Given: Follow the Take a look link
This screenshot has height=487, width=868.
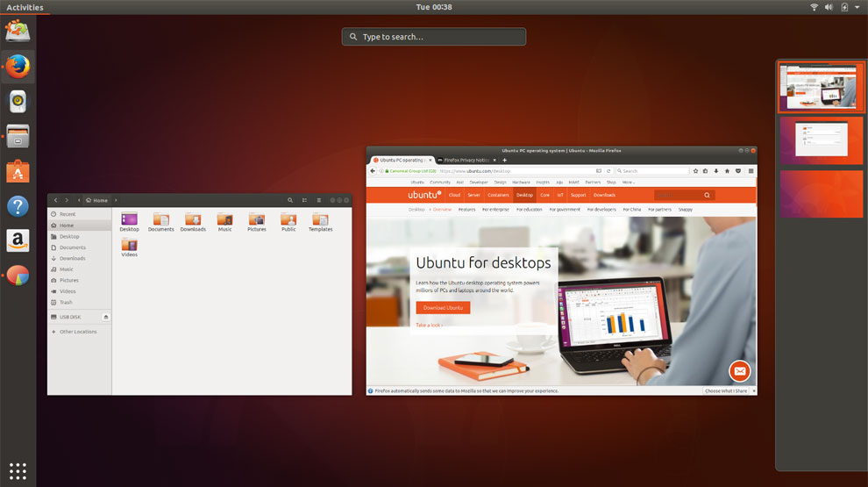Looking at the screenshot, I should coord(429,326).
